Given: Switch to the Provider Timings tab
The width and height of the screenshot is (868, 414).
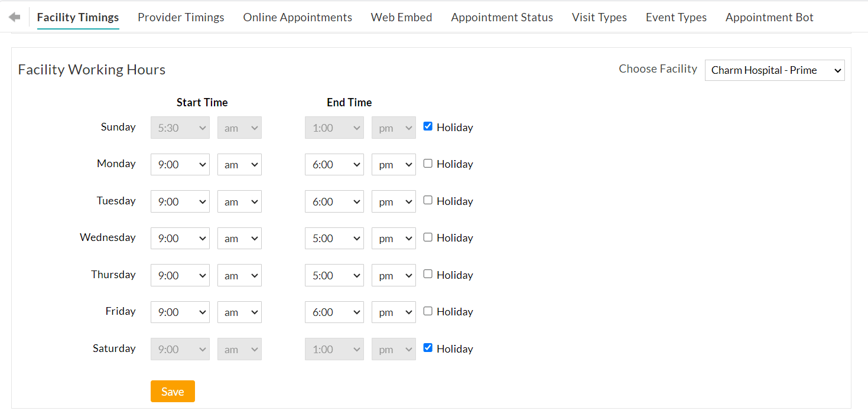Looking at the screenshot, I should (181, 17).
